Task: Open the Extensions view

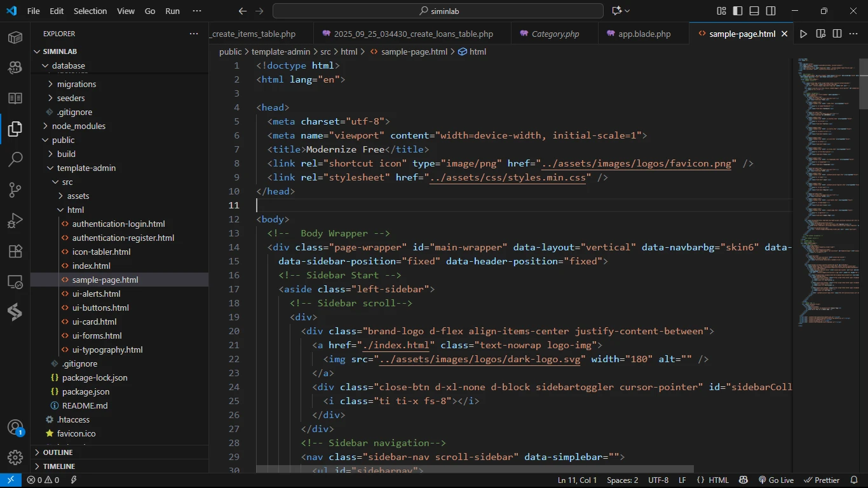Action: (15, 251)
